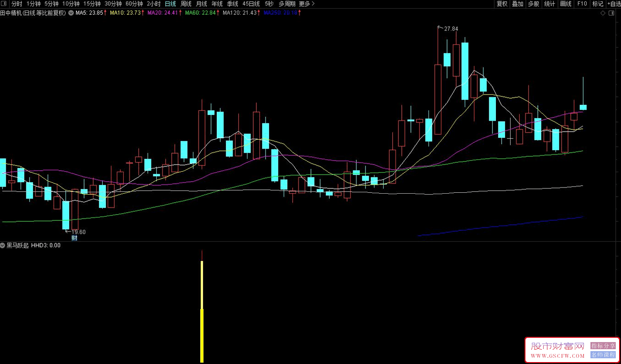
Task: Expand the 黑马跃起 indicator dropdown arrow
Action: click(3, 245)
